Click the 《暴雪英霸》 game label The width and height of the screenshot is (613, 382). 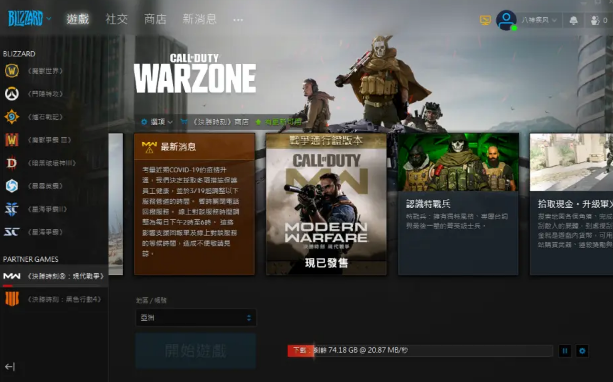[45, 186]
